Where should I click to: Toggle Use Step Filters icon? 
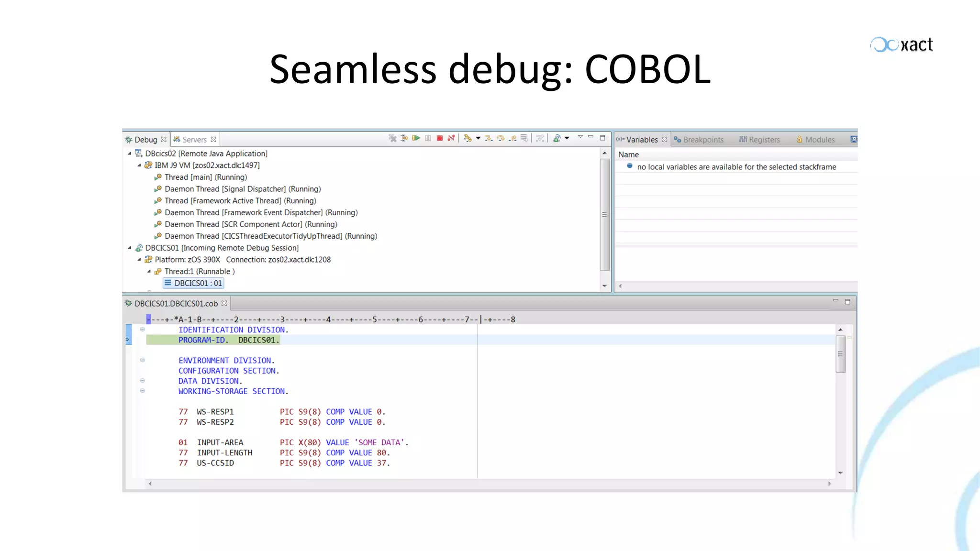tap(540, 138)
